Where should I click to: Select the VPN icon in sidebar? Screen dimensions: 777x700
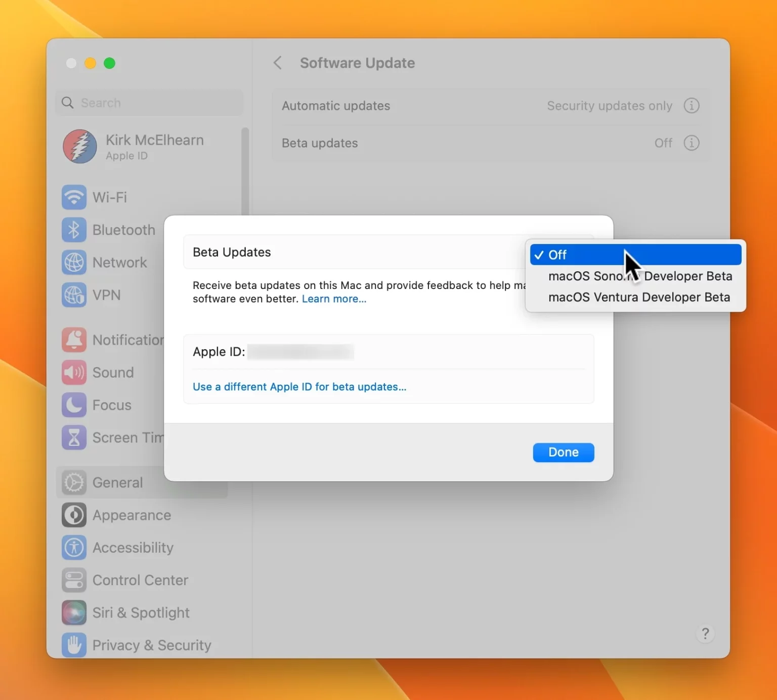click(x=74, y=295)
